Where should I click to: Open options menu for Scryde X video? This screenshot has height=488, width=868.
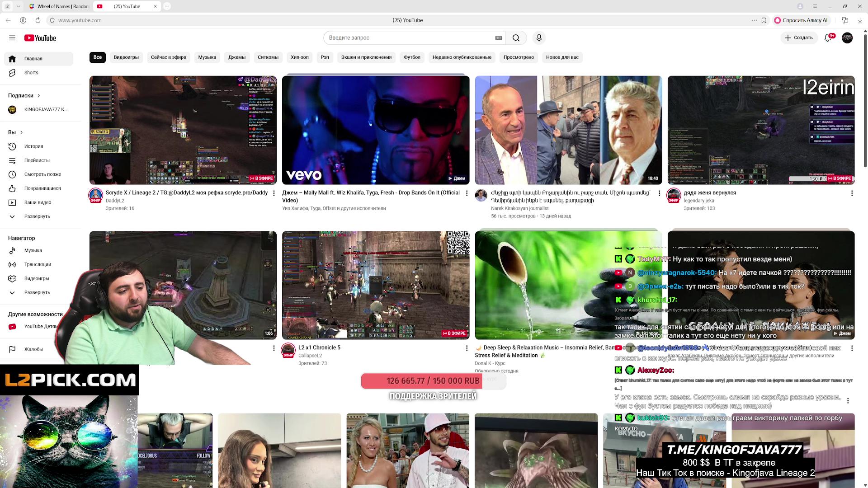pyautogui.click(x=274, y=193)
